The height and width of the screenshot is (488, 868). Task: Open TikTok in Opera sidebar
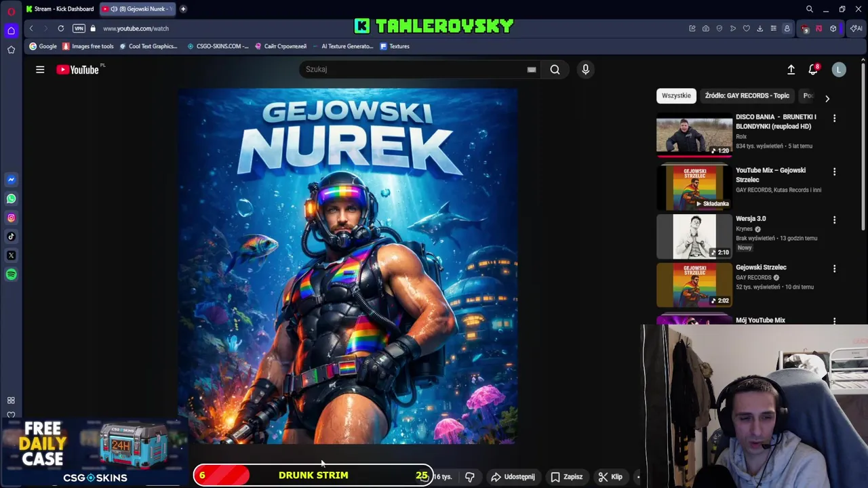[11, 237]
